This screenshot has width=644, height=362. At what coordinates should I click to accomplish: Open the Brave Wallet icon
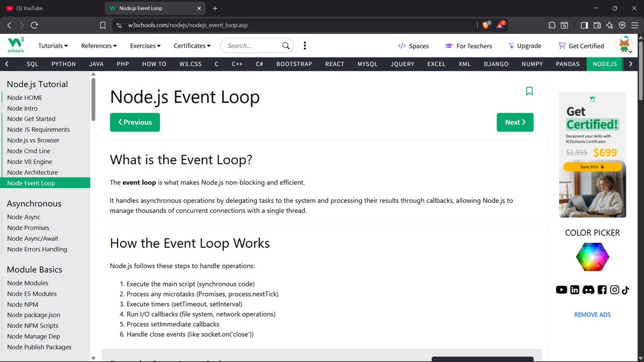click(x=597, y=25)
